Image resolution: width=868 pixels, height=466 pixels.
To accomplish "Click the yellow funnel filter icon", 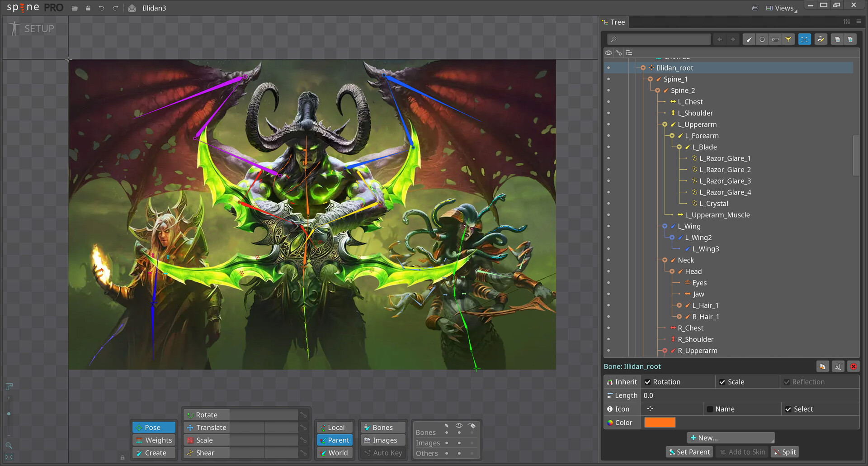I will click(788, 39).
